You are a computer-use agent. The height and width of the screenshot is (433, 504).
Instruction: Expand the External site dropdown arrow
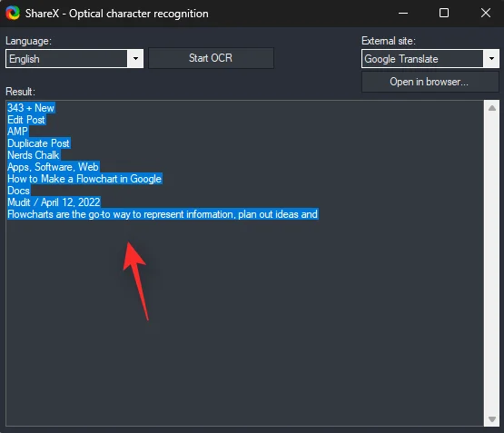[491, 58]
